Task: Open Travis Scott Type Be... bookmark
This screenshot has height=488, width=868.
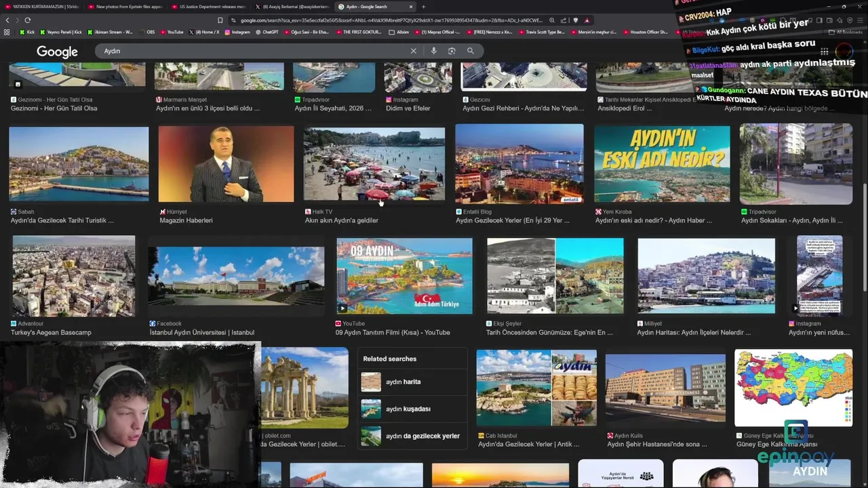Action: 543,32
